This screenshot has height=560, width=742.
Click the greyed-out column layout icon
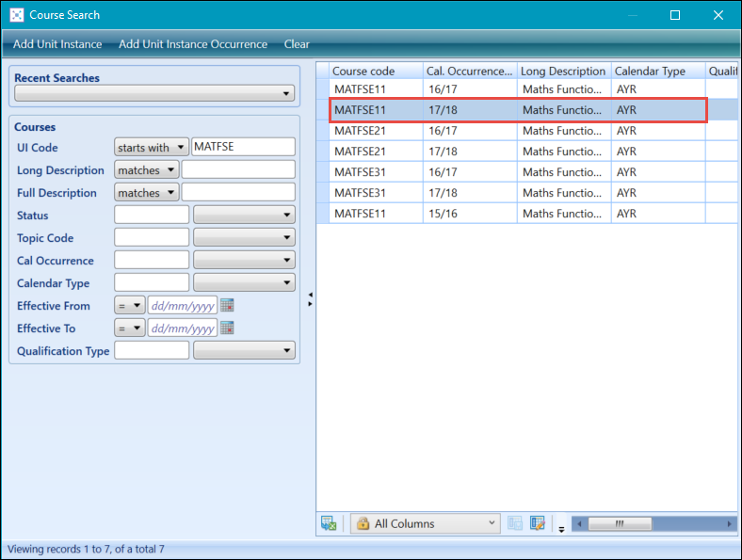[x=515, y=523]
